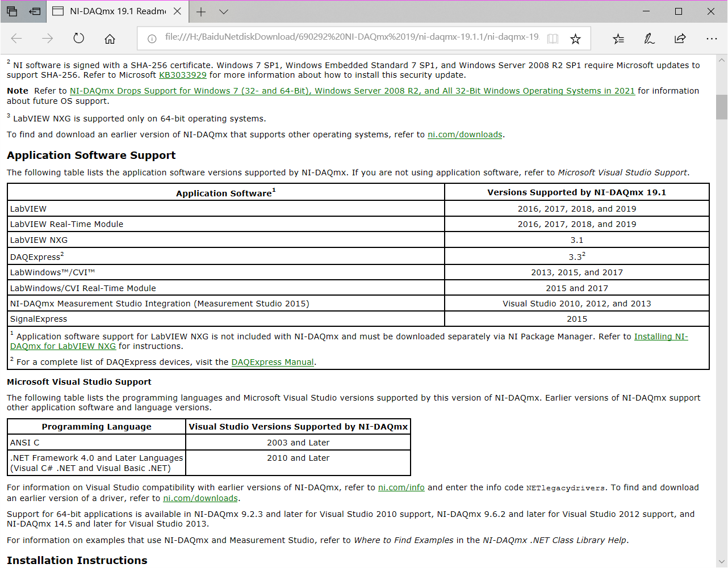Click the Versions Supported by NI-DAQmx 19.1 header

point(577,192)
